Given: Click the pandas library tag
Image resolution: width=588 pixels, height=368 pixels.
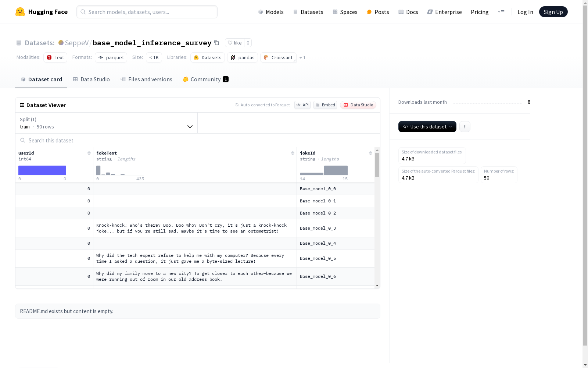Looking at the screenshot, I should click(x=243, y=57).
